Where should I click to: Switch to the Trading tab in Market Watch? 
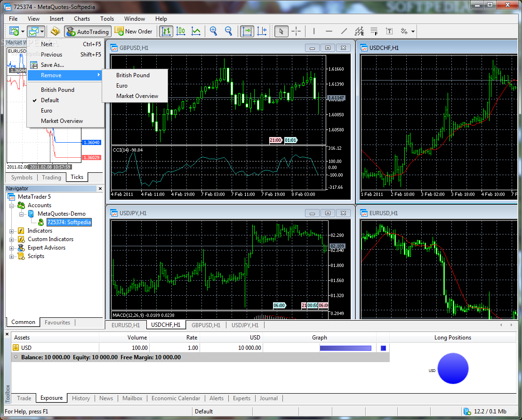click(x=52, y=178)
